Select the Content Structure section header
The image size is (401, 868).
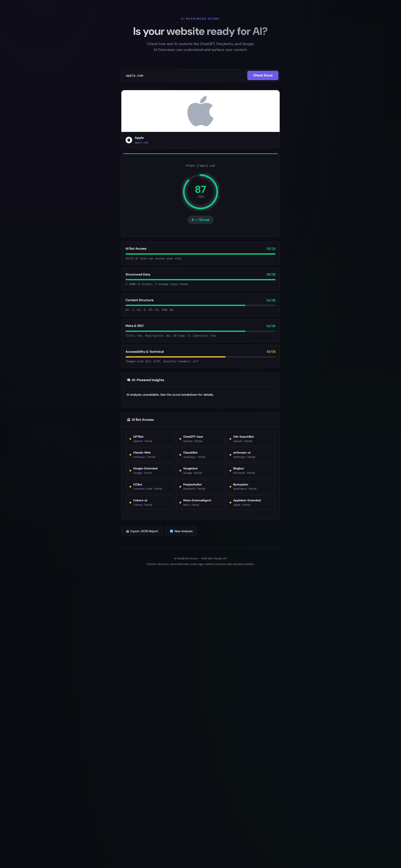tap(139, 300)
